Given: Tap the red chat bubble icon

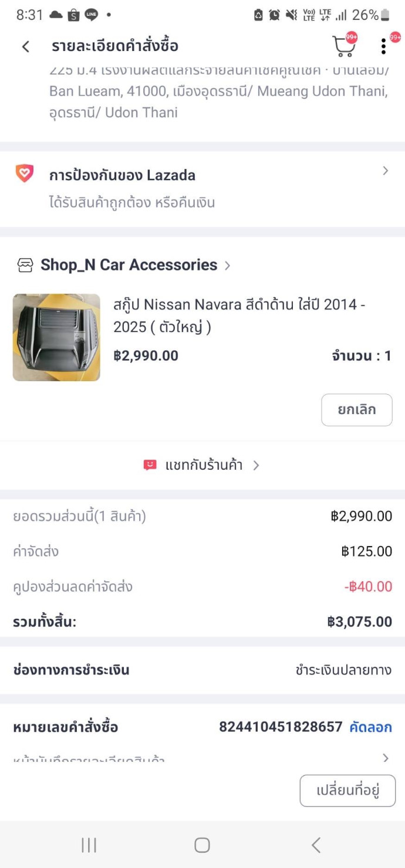Looking at the screenshot, I should click(150, 465).
